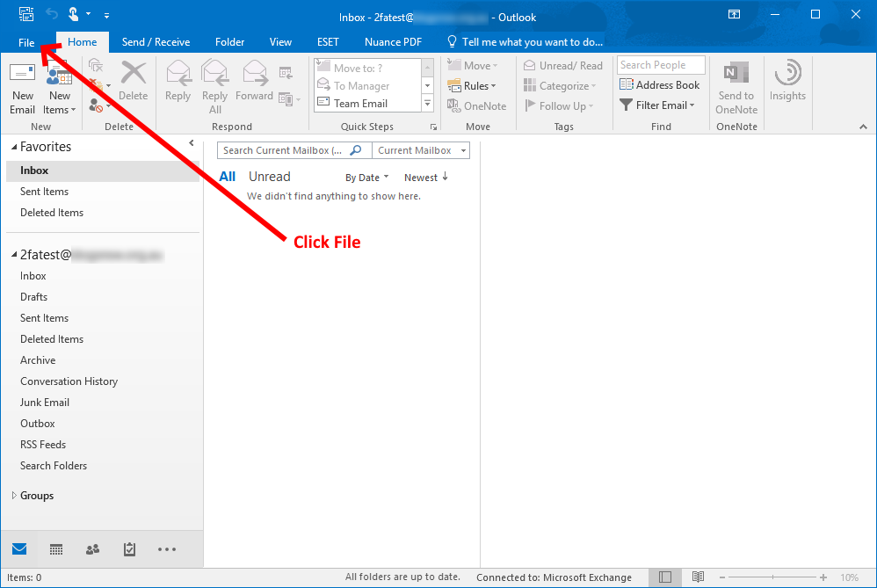Open Search Folders
Image resolution: width=877 pixels, height=588 pixels.
tap(54, 466)
